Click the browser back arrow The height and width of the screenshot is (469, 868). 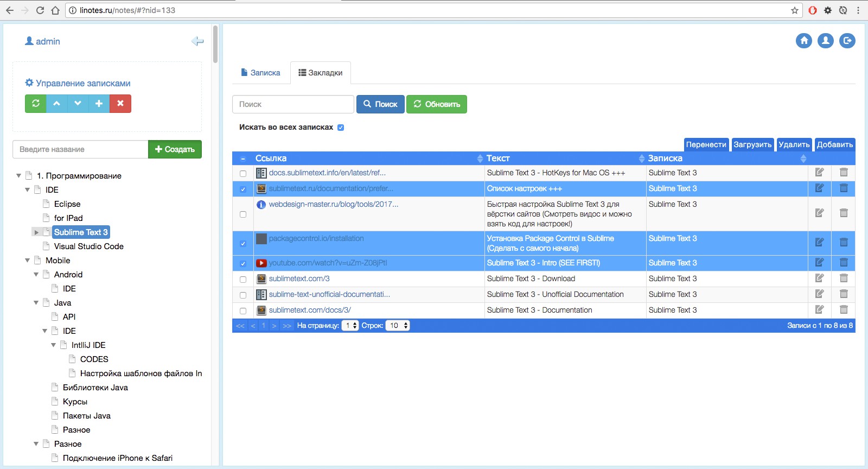10,10
